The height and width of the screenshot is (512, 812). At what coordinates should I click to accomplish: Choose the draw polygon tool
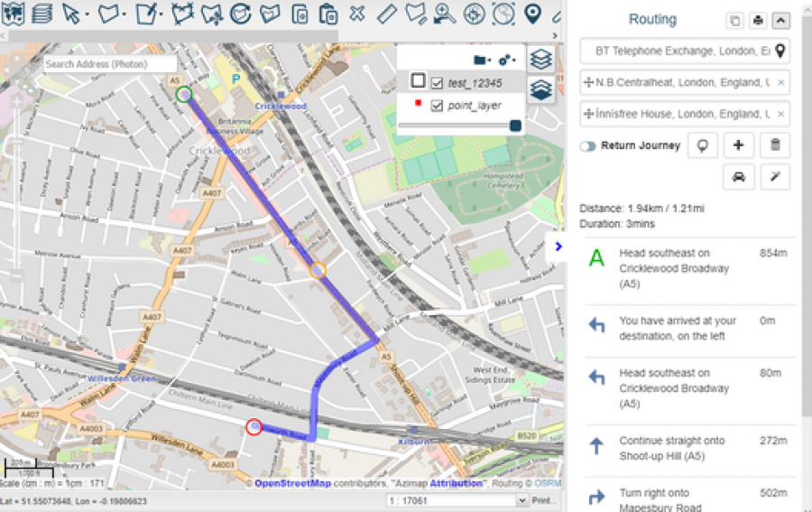[108, 14]
